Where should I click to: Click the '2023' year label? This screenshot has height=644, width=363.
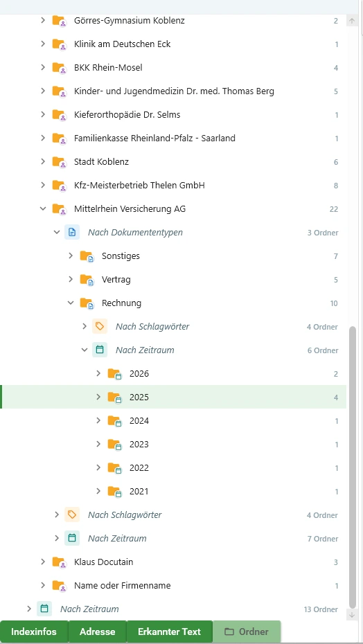point(139,444)
